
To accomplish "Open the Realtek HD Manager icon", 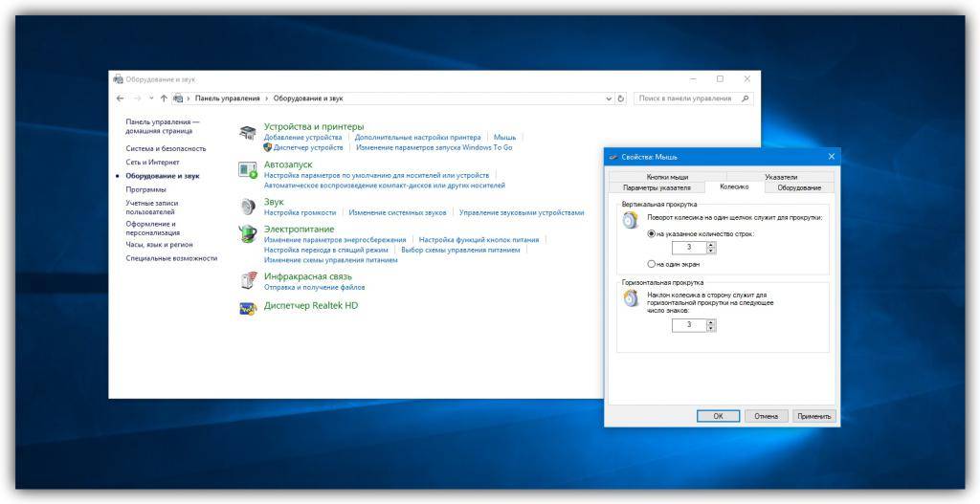I will point(248,307).
